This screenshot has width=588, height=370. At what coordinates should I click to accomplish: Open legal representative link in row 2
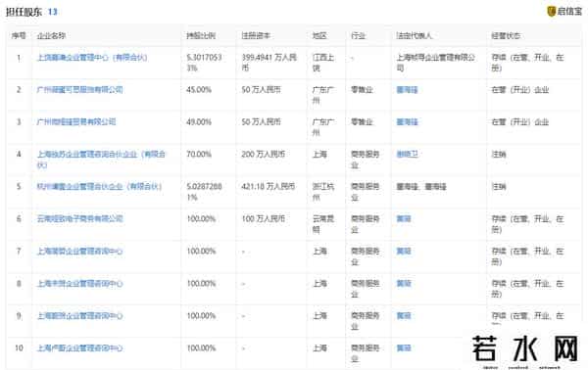coord(407,89)
